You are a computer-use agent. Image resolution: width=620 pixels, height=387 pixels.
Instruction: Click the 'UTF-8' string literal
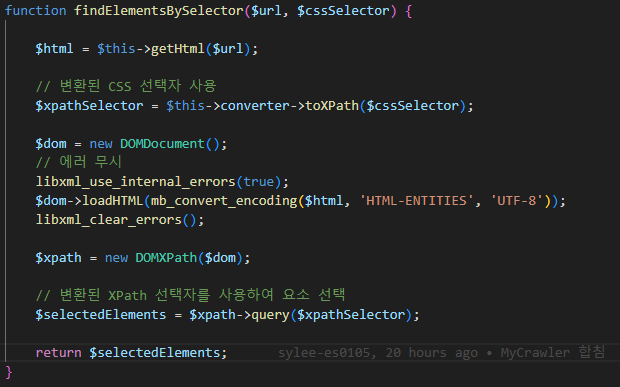click(x=517, y=200)
